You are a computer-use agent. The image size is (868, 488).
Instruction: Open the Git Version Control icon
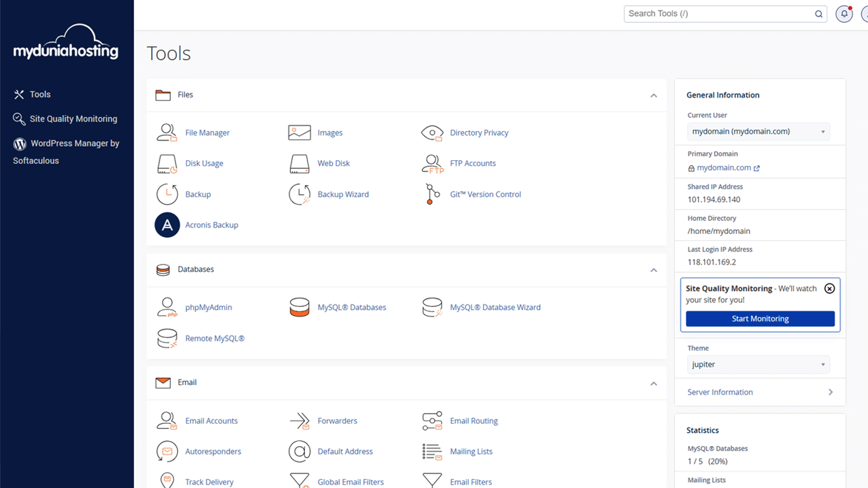click(x=432, y=194)
